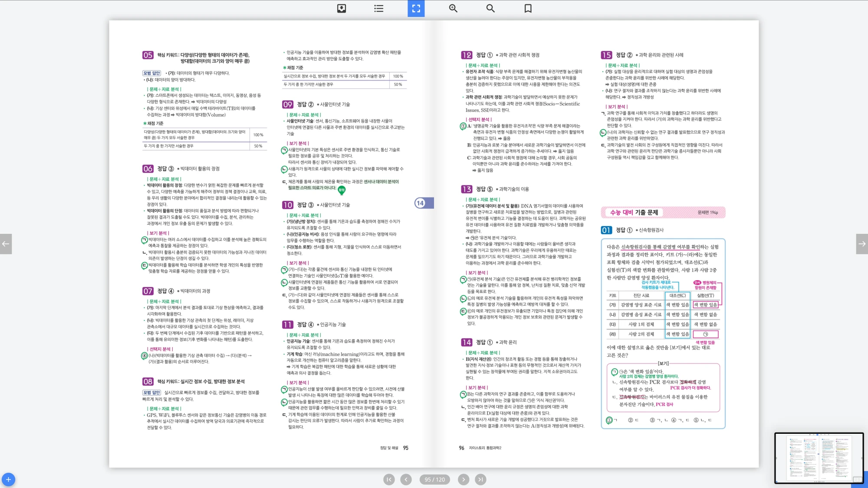Go to previous page with left arrow
Viewport: 868px width, 488px height.
coord(6,244)
